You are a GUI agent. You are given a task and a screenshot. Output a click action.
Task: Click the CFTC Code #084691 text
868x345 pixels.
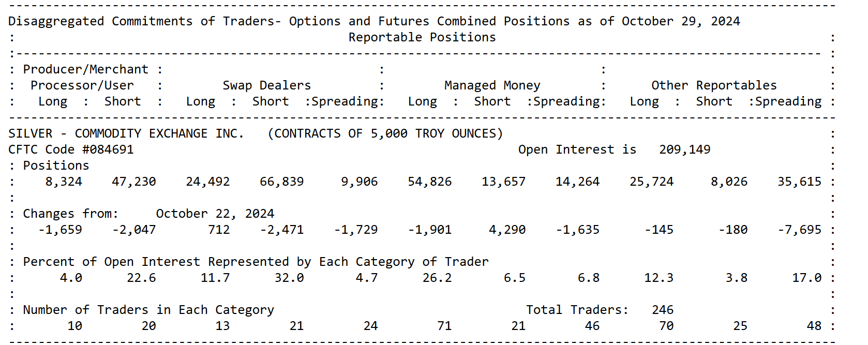click(x=71, y=149)
